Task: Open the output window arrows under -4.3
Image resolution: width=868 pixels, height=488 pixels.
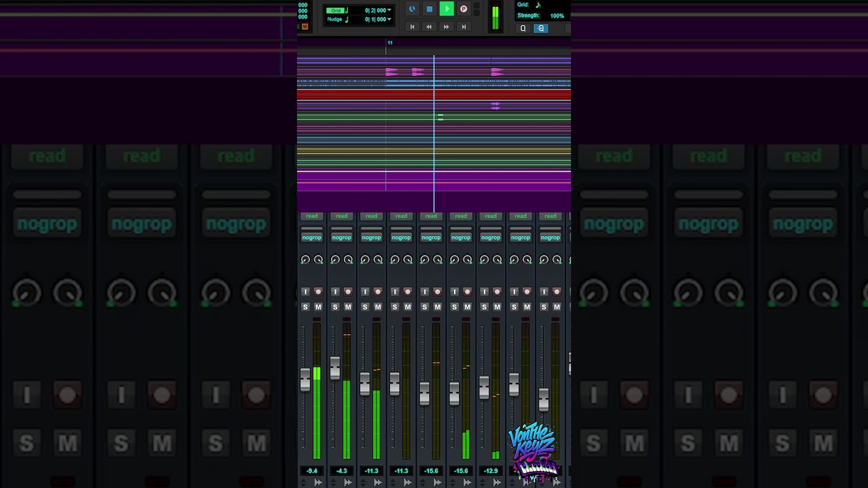Action: click(348, 483)
